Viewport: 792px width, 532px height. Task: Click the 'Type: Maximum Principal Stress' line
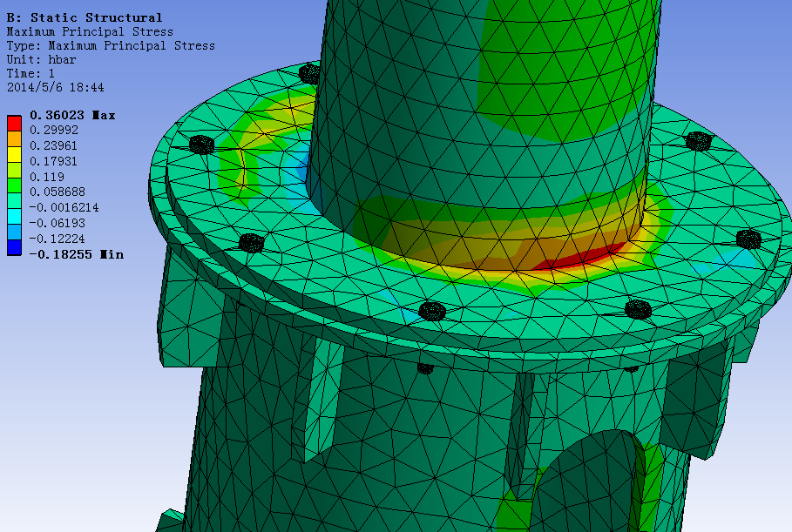(x=111, y=46)
